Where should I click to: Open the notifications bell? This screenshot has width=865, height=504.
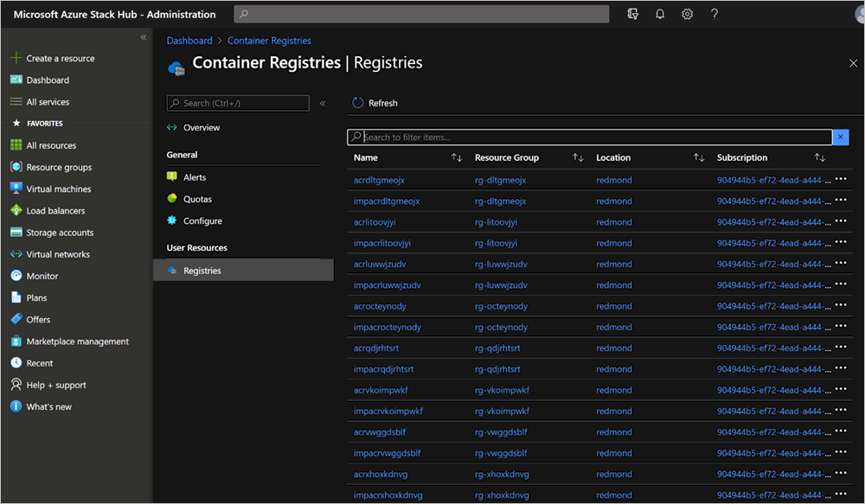tap(660, 14)
